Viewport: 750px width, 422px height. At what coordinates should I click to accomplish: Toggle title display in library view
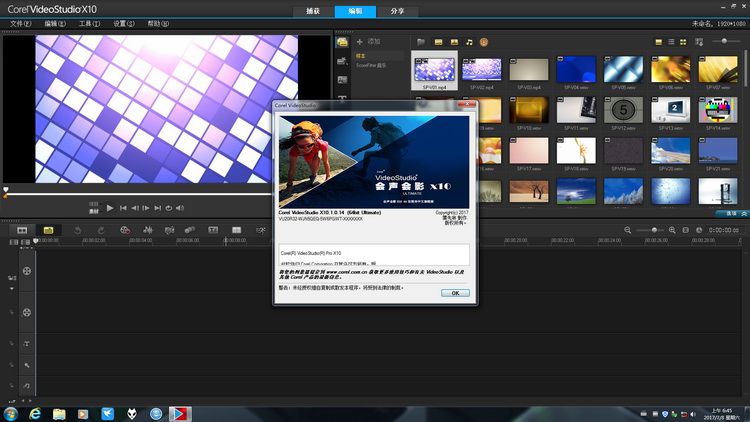(659, 42)
